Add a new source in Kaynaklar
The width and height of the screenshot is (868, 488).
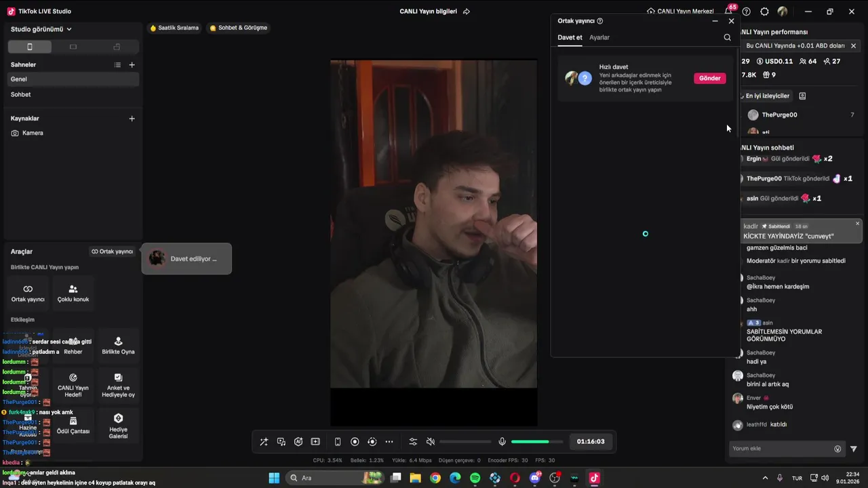tap(132, 119)
